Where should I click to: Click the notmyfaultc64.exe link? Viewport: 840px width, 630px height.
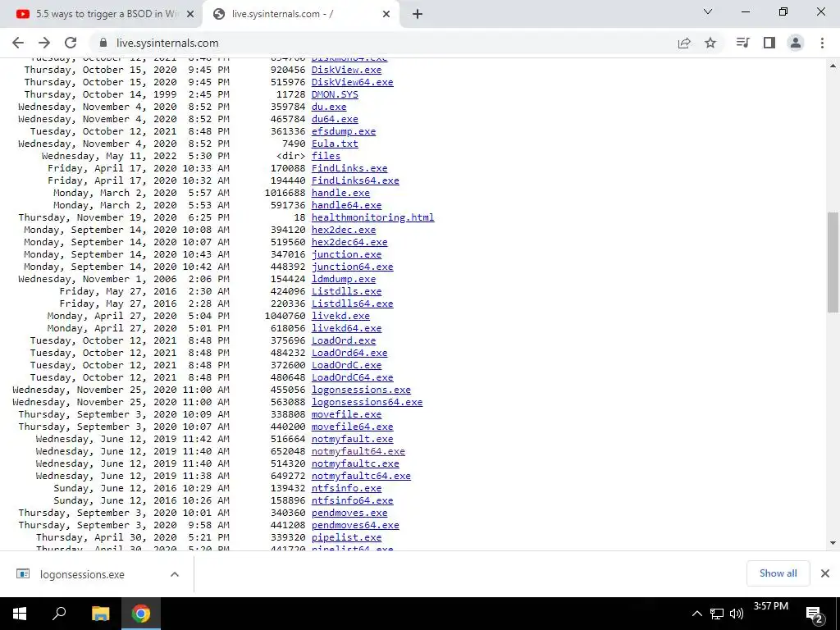pyautogui.click(x=361, y=477)
